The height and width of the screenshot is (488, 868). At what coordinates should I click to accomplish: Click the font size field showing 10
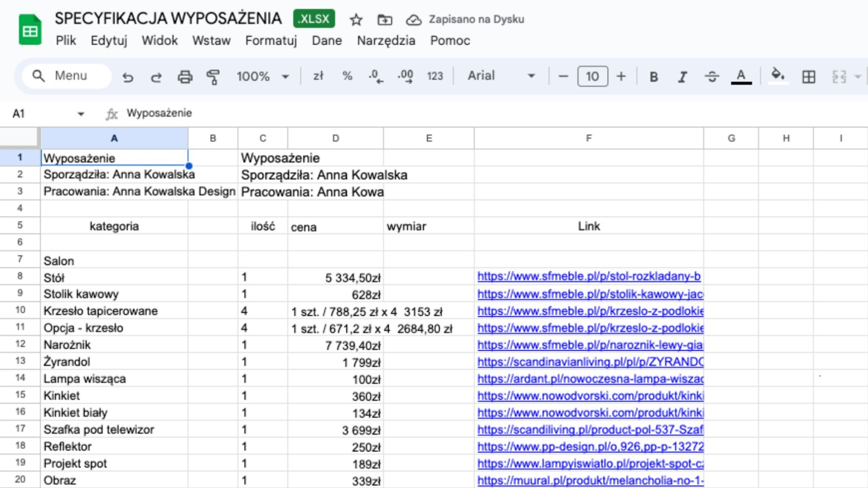point(593,76)
